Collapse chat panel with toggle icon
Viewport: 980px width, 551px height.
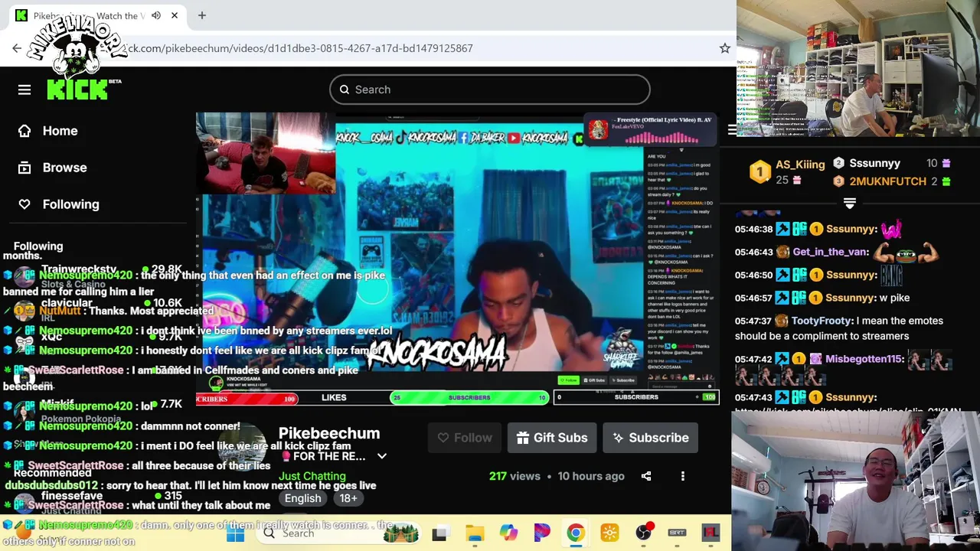point(731,130)
